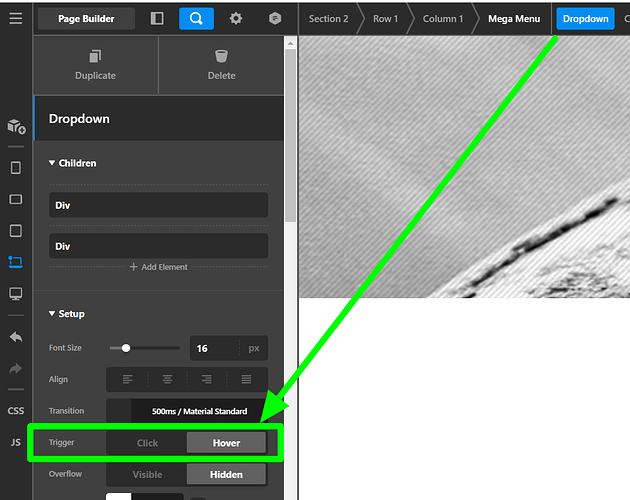Open the custom JS editor

(x=15, y=442)
